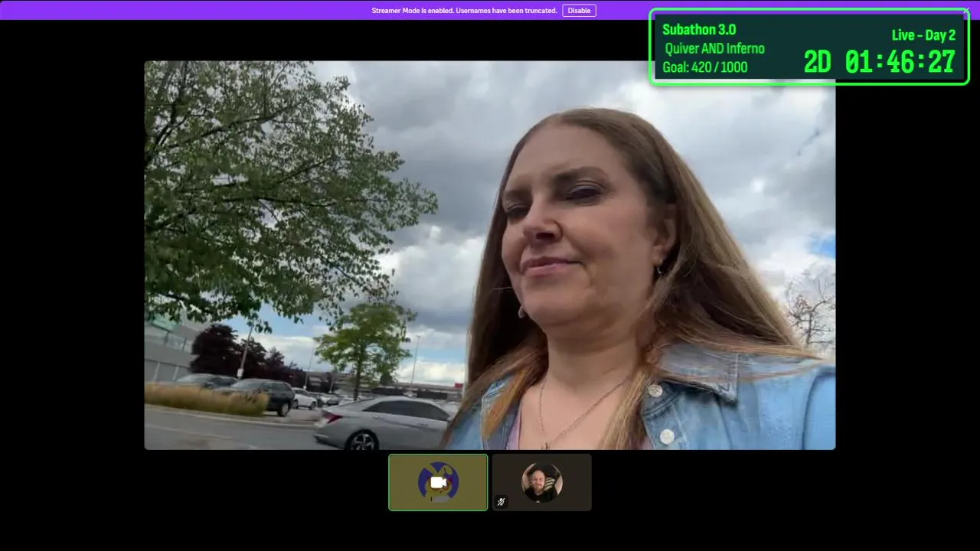Click the 'Streamer Mode is enabled' banner text

pyautogui.click(x=464, y=11)
